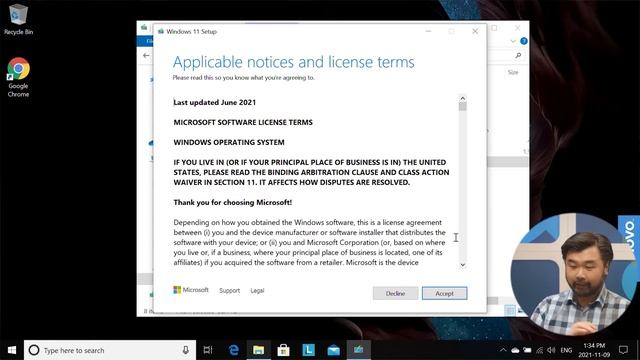Decline the license terms
The image size is (640, 360).
[395, 293]
